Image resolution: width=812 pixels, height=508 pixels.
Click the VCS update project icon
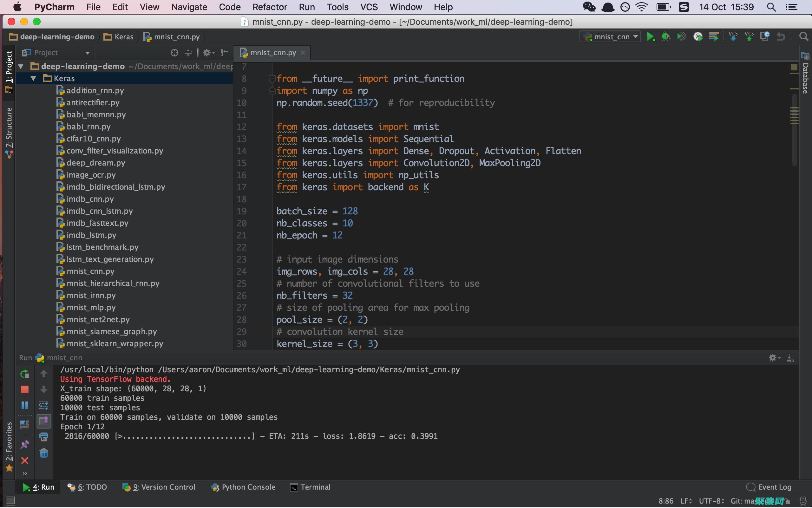pos(733,36)
